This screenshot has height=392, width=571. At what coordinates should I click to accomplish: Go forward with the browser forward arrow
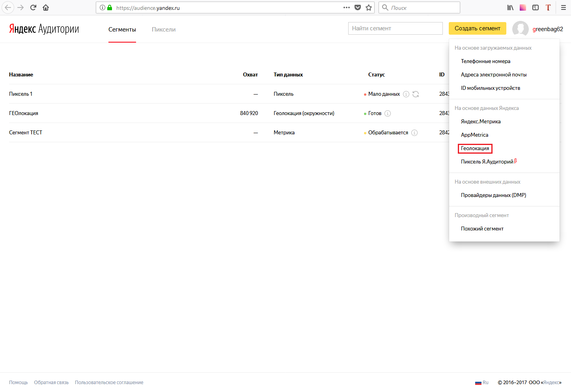[x=21, y=7]
